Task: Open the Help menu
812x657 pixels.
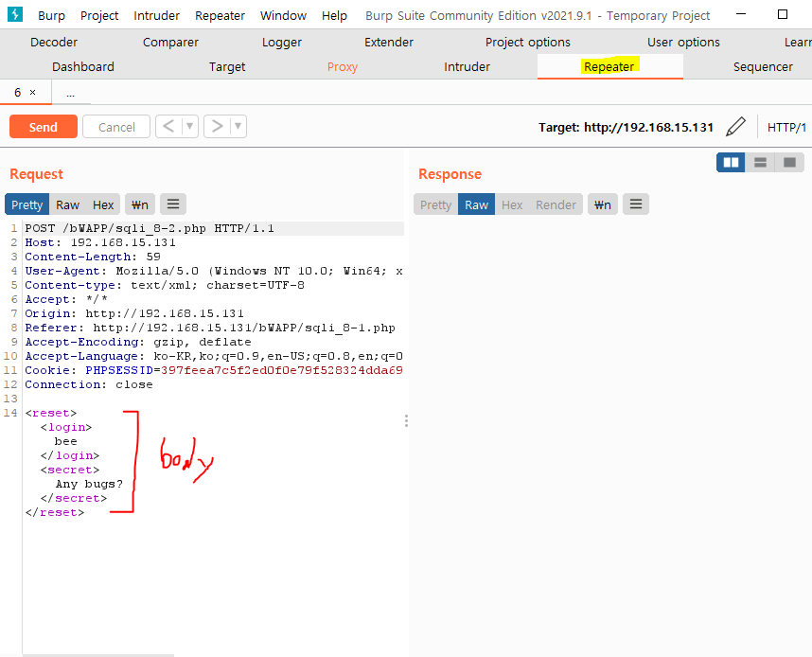Action: pos(334,15)
